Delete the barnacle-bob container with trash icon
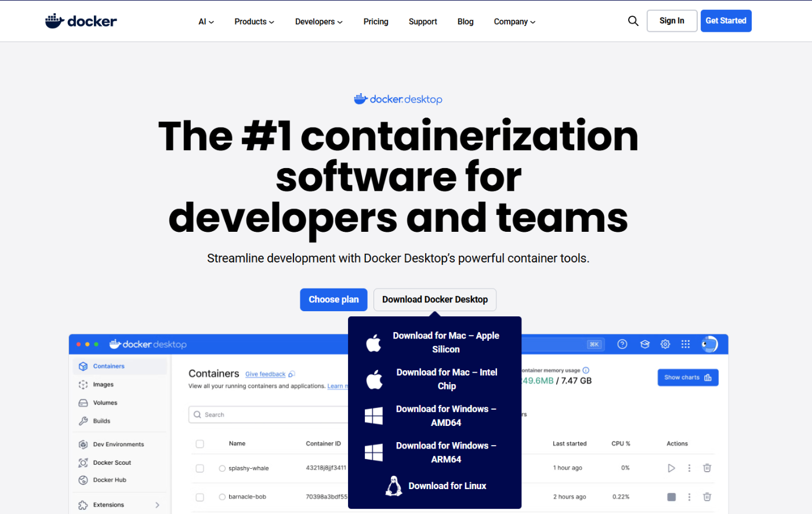 click(707, 497)
